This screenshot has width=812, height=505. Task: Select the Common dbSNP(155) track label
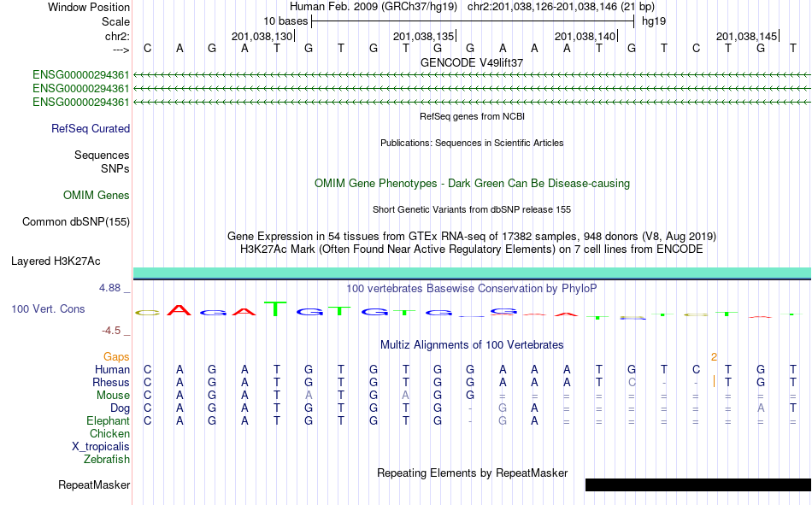tap(76, 221)
